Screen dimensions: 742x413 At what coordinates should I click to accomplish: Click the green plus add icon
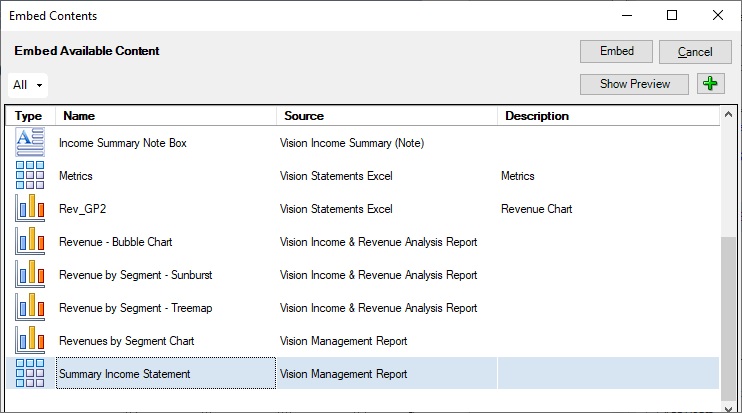710,84
